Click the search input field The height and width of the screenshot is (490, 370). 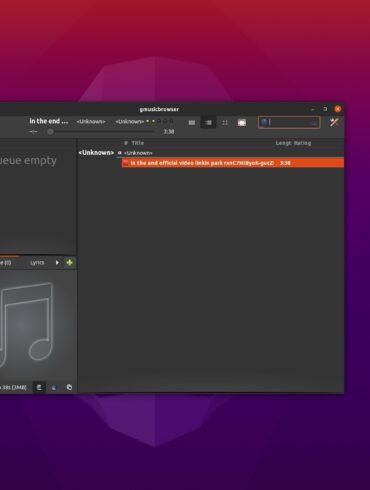click(x=289, y=122)
